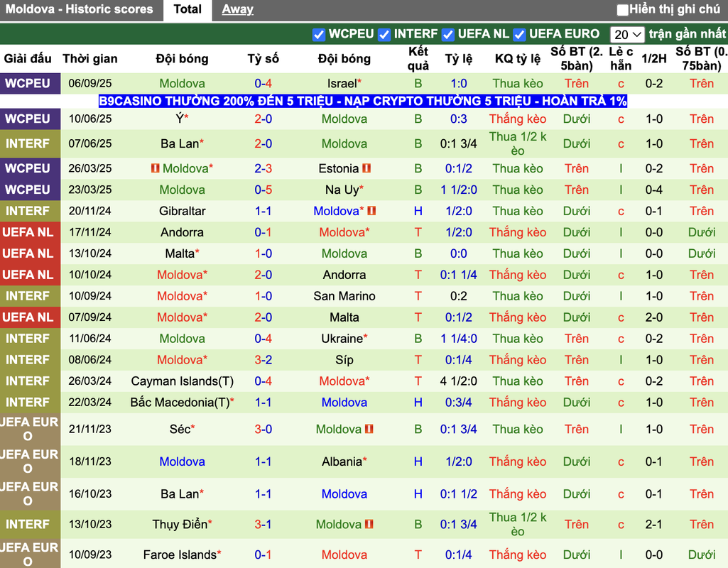Open the 20 recent matches dropdown
This screenshot has height=568, width=728.
pyautogui.click(x=626, y=34)
